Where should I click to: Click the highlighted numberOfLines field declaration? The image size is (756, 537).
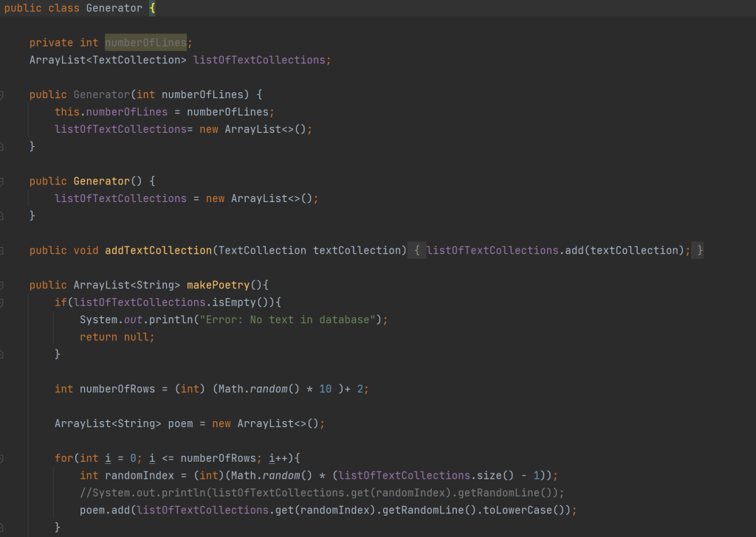145,43
